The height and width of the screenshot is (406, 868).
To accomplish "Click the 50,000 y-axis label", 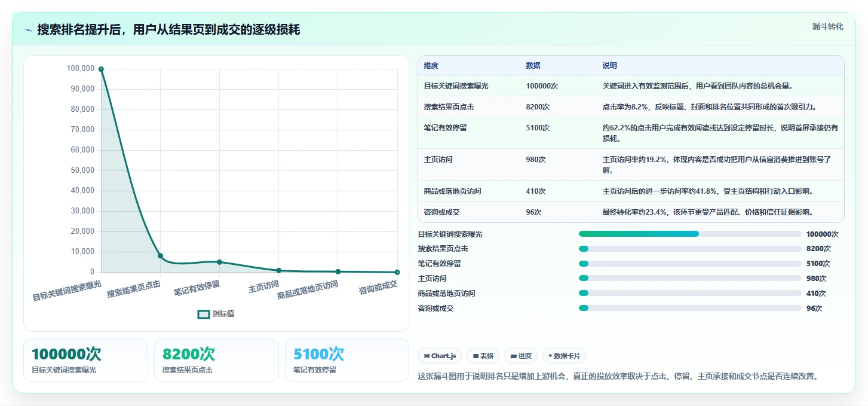I will [x=82, y=170].
